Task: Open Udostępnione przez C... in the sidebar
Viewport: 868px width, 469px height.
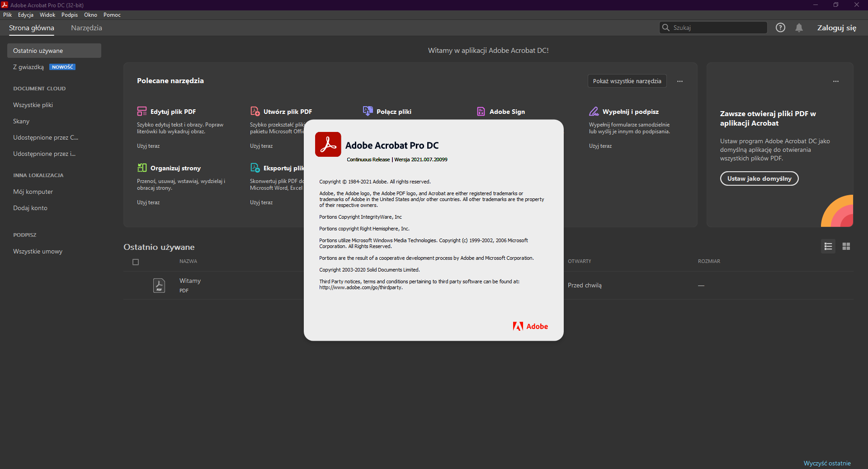Action: point(46,137)
